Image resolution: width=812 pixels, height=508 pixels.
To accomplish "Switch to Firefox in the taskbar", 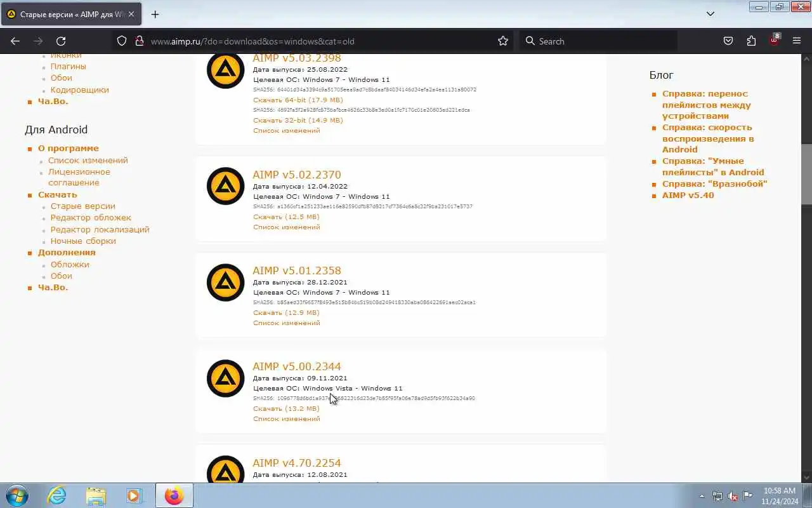I will 174,495.
